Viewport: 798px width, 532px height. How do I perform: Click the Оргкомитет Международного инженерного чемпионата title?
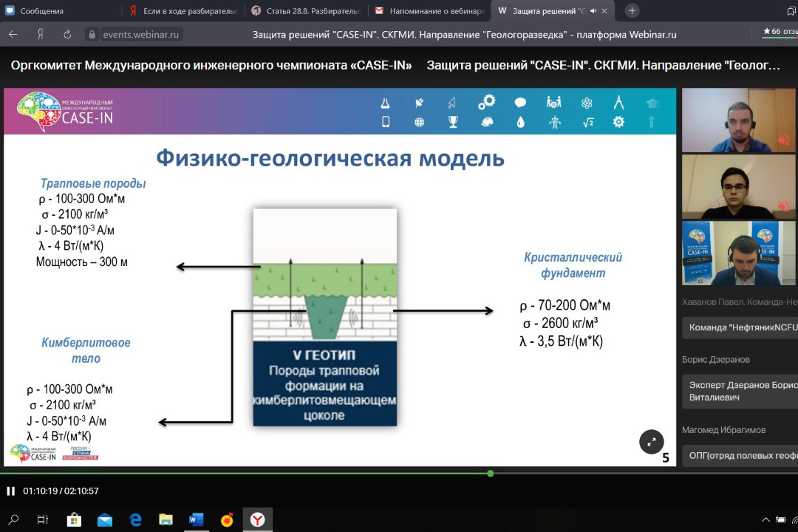211,65
